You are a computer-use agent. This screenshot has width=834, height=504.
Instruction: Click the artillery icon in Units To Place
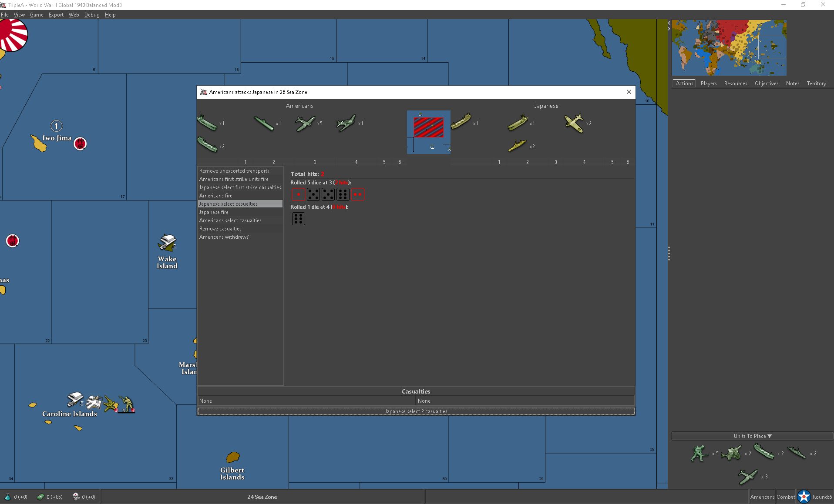(732, 453)
